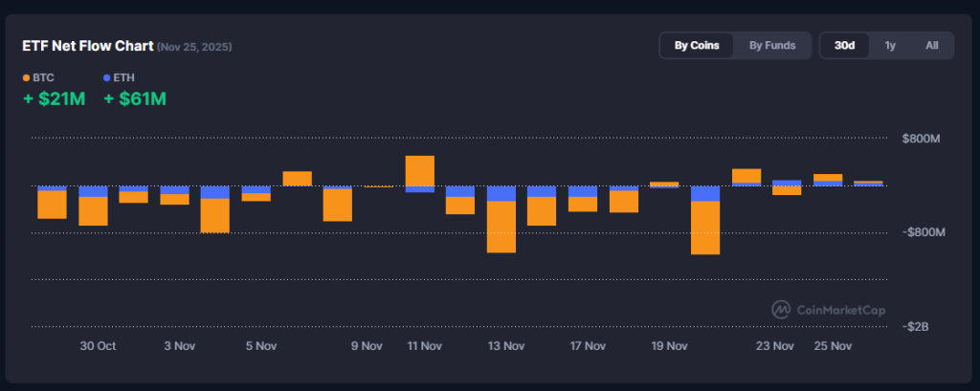Screen dimensions: 980x391
Task: Click the ETF Net Flow Chart title
Action: pyautogui.click(x=87, y=46)
